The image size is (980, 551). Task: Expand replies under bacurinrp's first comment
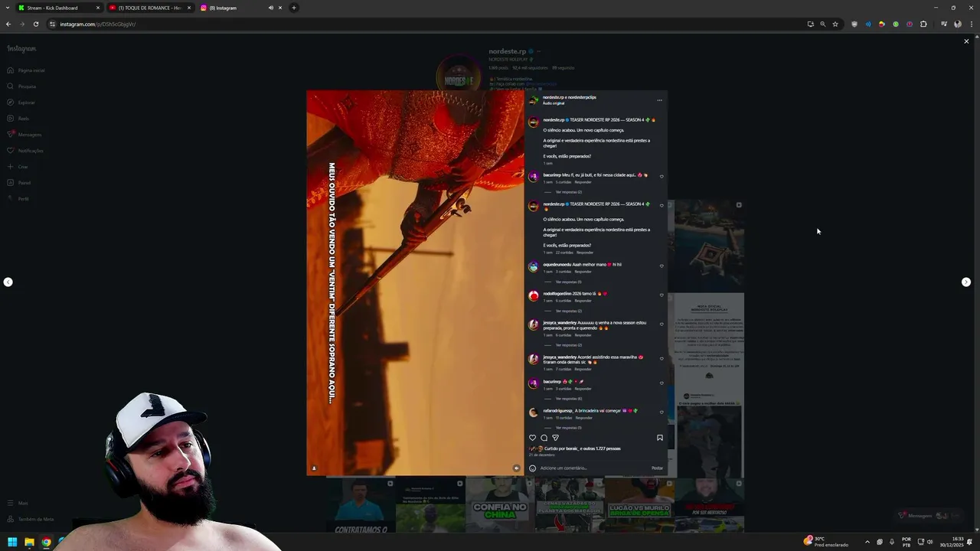tap(568, 192)
